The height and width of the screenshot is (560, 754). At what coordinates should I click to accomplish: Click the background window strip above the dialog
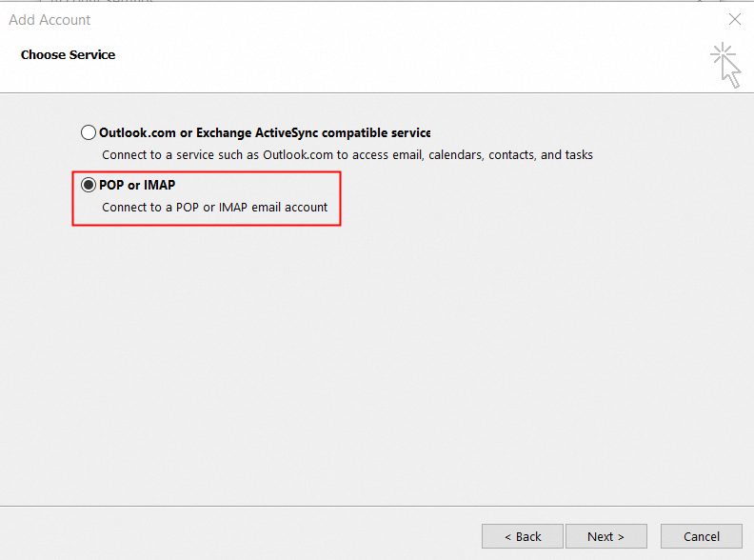point(381,1)
